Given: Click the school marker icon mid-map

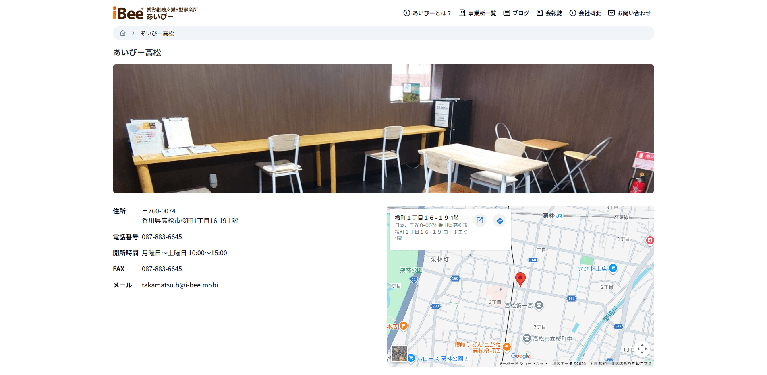Looking at the screenshot, I should click(x=539, y=306).
